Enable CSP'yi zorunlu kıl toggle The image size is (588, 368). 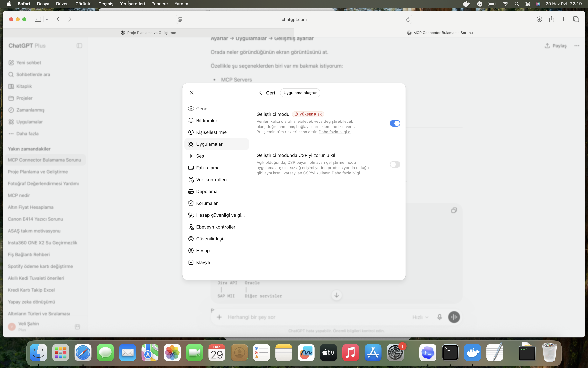(x=395, y=164)
